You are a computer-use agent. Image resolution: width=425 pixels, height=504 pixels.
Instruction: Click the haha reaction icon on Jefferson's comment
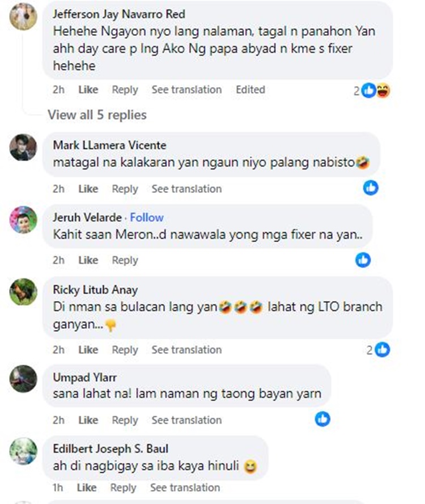click(383, 90)
